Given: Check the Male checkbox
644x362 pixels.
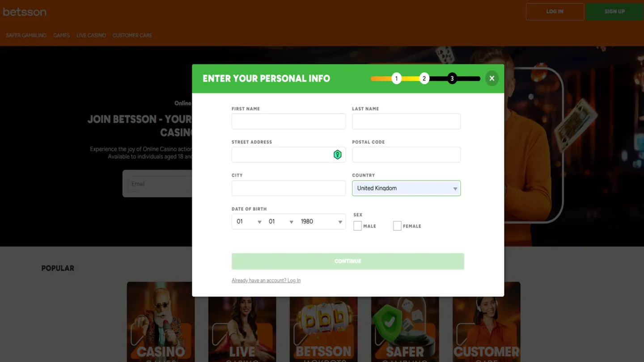Looking at the screenshot, I should [x=357, y=226].
